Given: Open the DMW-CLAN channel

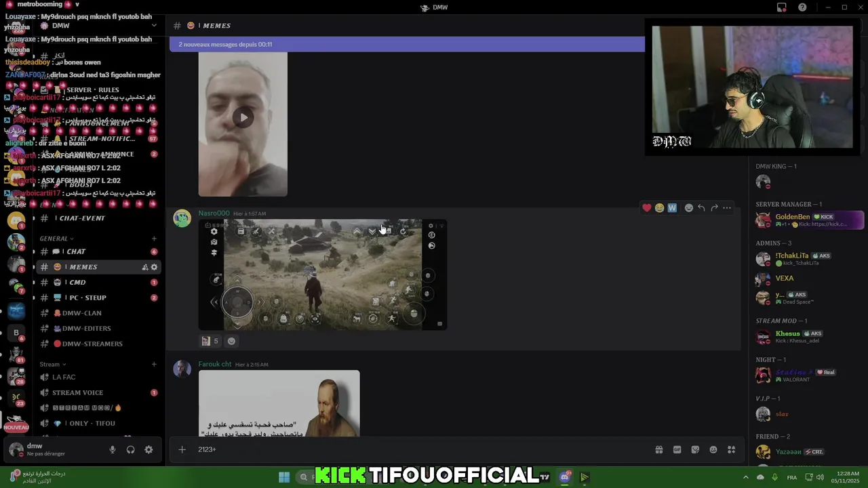Looking at the screenshot, I should (98, 313).
